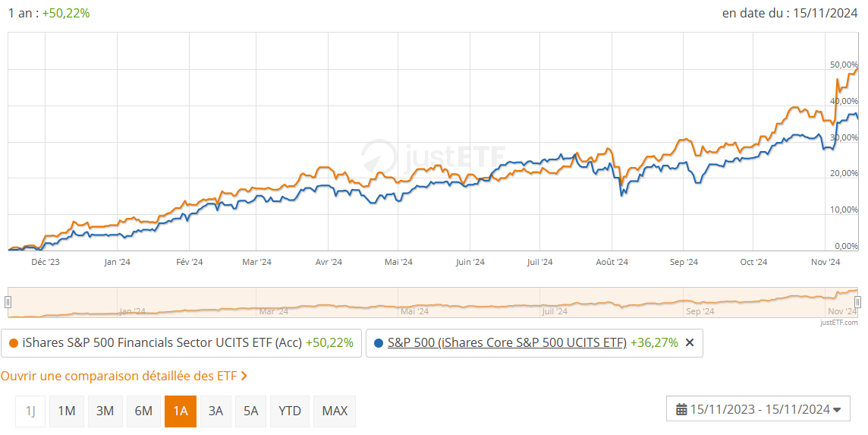Open the S&P 500 iShares Core ETF link
The image size is (868, 435).
[507, 343]
